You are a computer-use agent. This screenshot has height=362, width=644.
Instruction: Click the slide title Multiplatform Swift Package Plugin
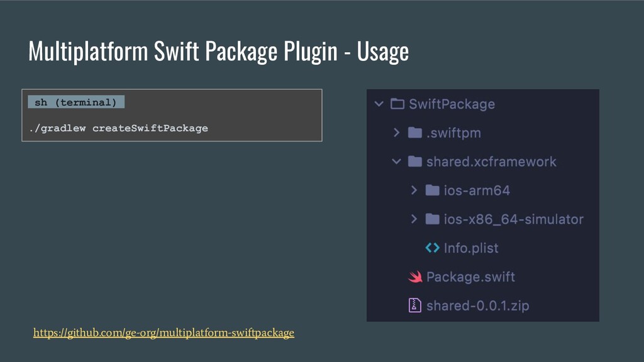pos(182,52)
